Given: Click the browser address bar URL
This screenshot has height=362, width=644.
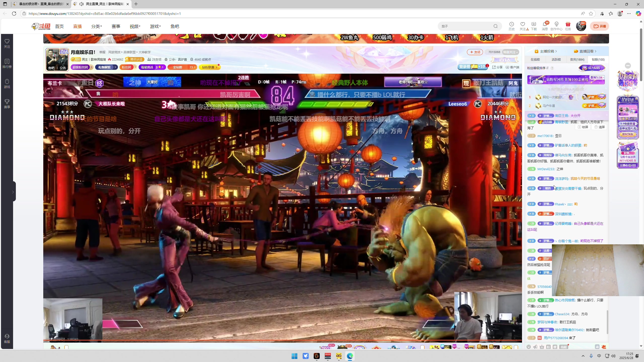Looking at the screenshot, I should coord(105,14).
